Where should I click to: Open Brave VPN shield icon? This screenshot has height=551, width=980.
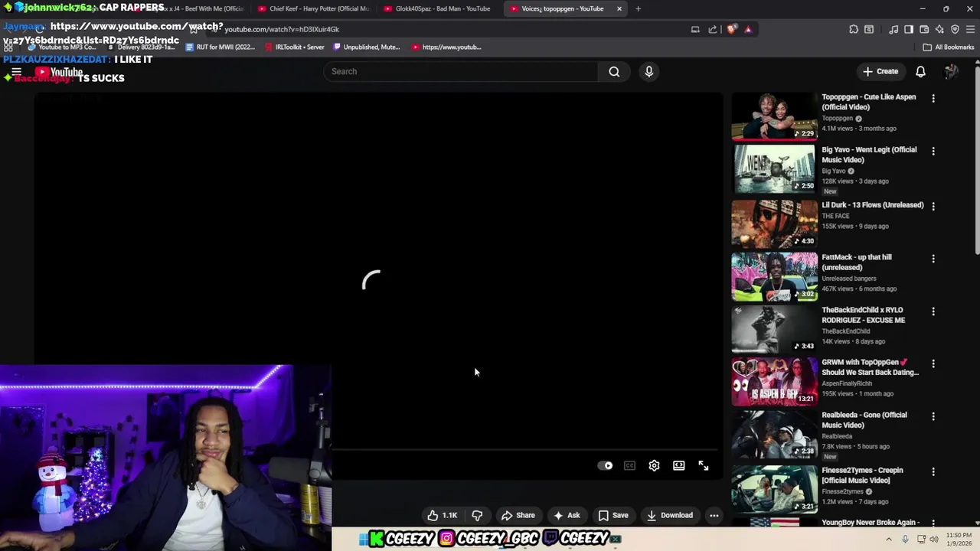(955, 29)
